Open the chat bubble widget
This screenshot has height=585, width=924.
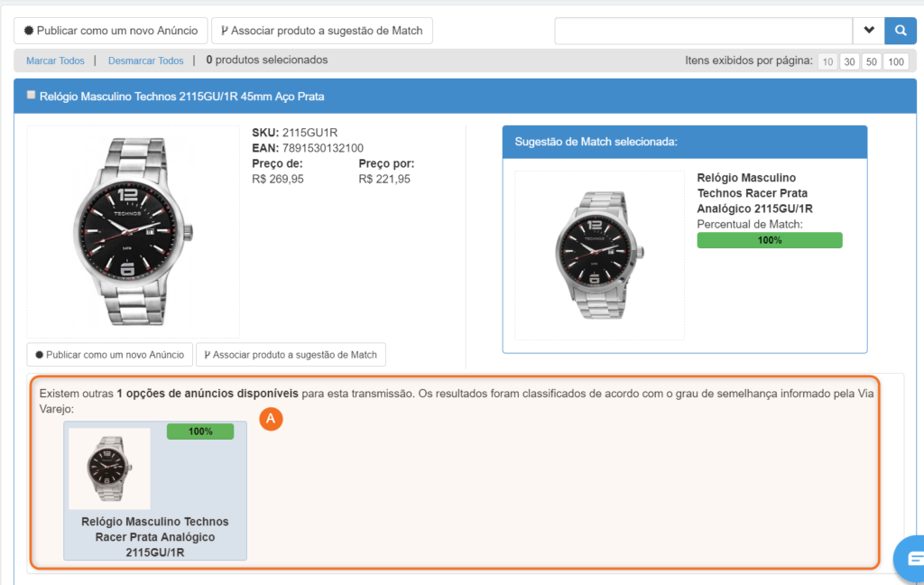[911, 558]
